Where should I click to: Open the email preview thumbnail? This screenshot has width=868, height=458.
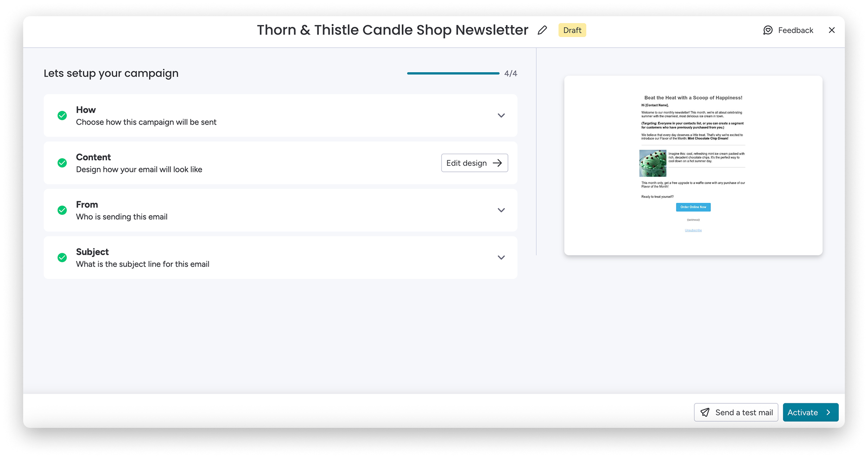pyautogui.click(x=693, y=165)
